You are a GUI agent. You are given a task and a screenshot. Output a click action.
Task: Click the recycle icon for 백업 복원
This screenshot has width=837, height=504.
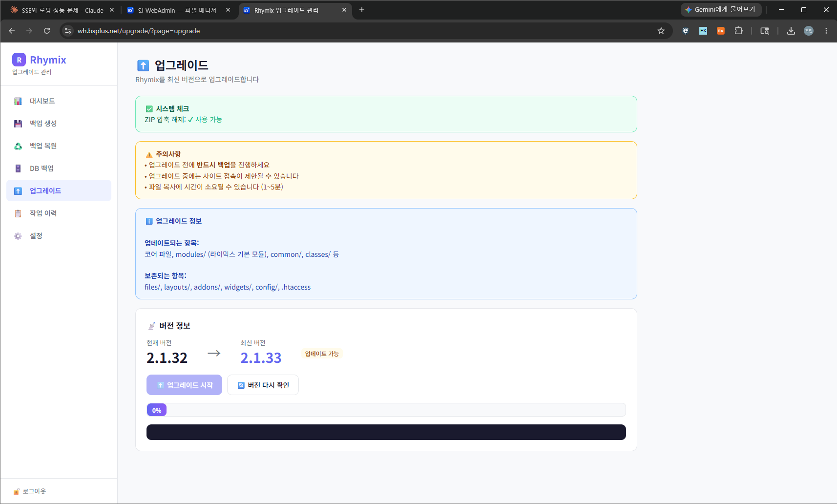[18, 146]
